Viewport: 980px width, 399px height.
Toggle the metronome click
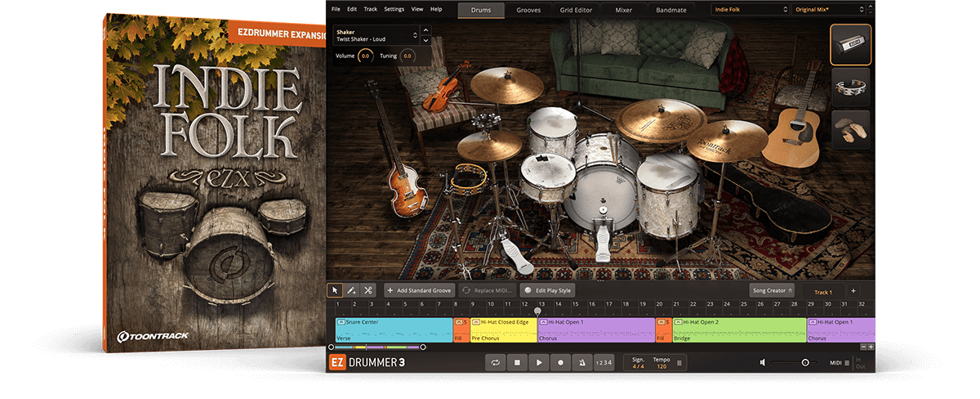581,362
